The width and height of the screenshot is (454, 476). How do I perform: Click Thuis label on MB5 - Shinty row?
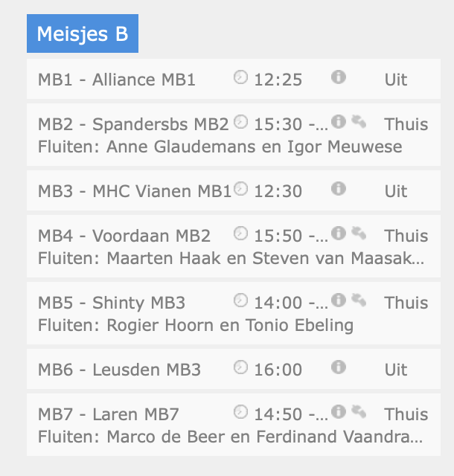[x=406, y=303]
